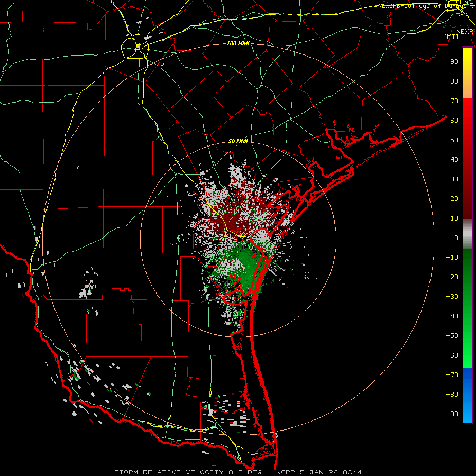476x476 pixels.
Task: Click the 100 NMI range ring label
Action: point(238,43)
